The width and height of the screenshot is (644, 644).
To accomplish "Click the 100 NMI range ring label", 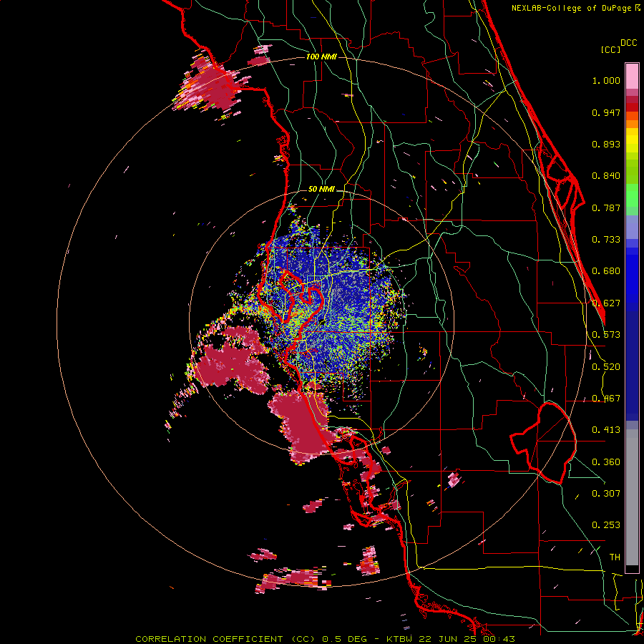I will tap(321, 57).
